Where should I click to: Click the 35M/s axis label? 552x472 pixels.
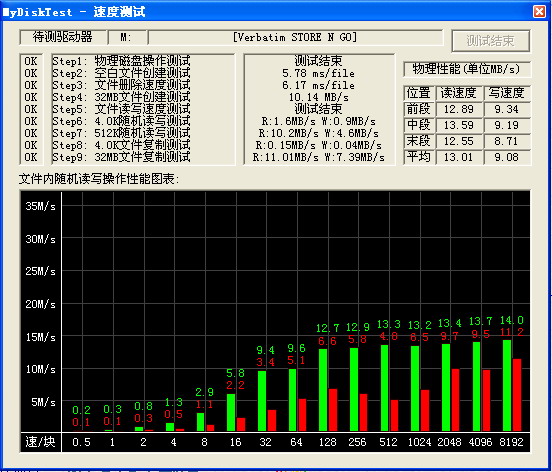point(40,206)
